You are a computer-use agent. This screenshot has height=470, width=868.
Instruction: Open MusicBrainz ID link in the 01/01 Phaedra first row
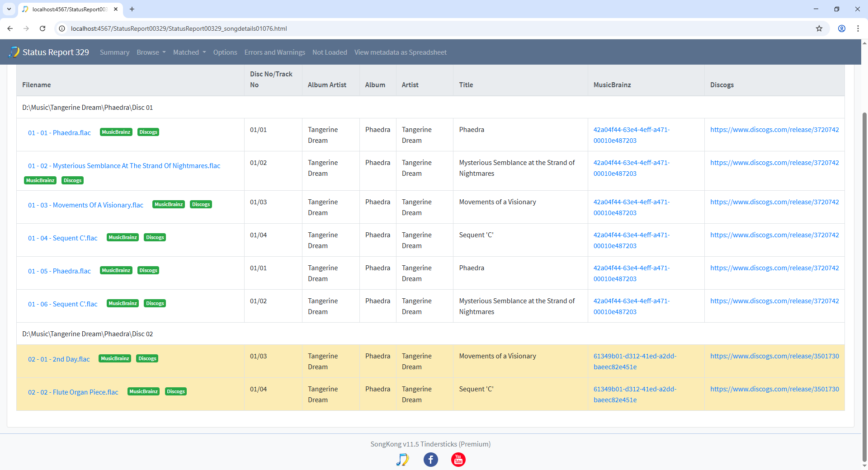632,135
